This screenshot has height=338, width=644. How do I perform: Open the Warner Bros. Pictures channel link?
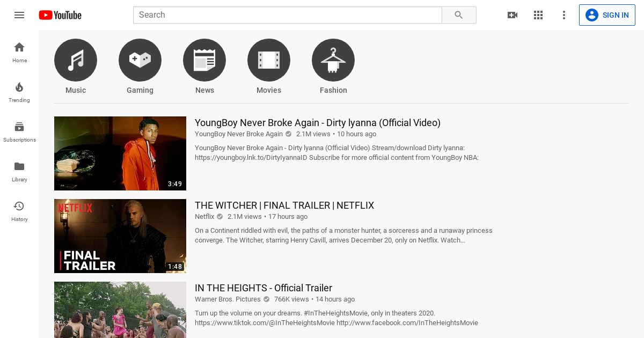[x=228, y=299]
